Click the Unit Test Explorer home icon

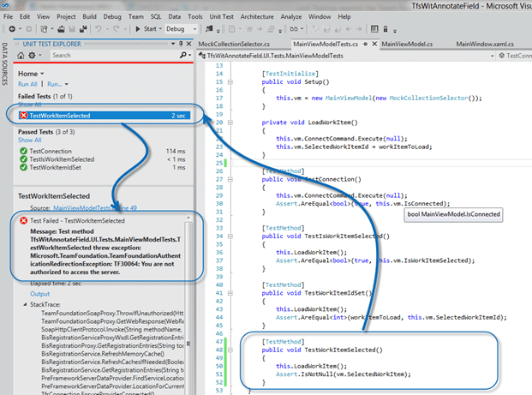21,56
